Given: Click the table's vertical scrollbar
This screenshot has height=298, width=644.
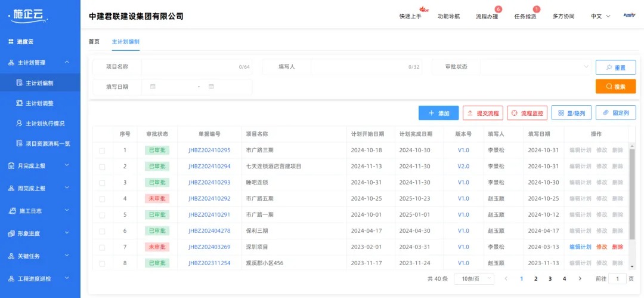Looking at the screenshot, I should (632, 194).
